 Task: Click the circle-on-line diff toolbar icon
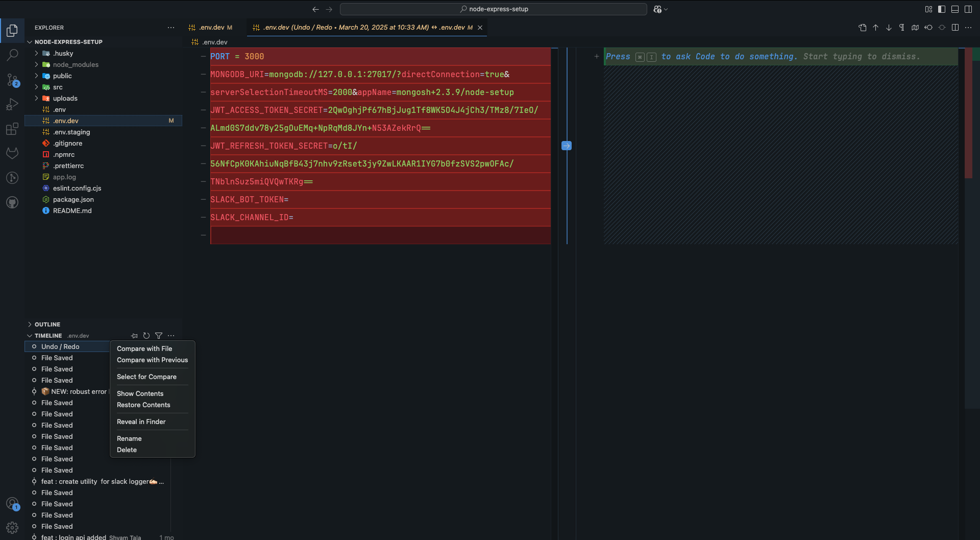[x=942, y=28]
